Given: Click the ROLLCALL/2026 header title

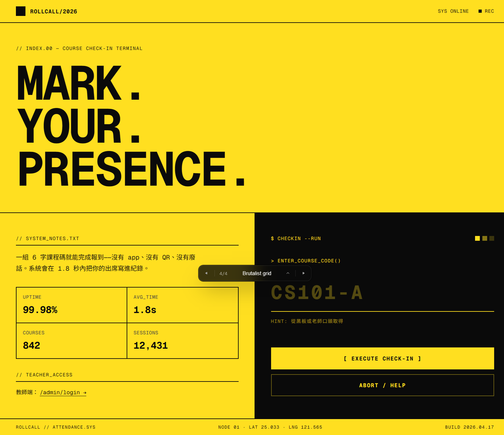Looking at the screenshot, I should (53, 11).
